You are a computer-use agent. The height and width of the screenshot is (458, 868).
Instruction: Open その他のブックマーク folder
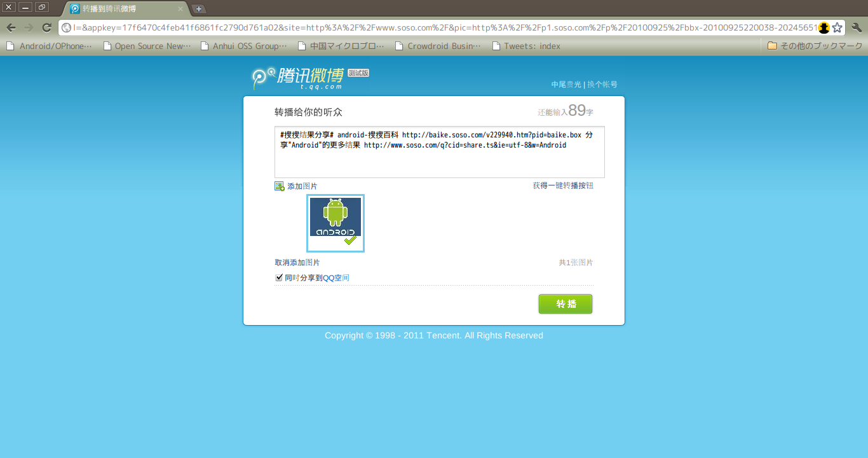click(x=815, y=46)
